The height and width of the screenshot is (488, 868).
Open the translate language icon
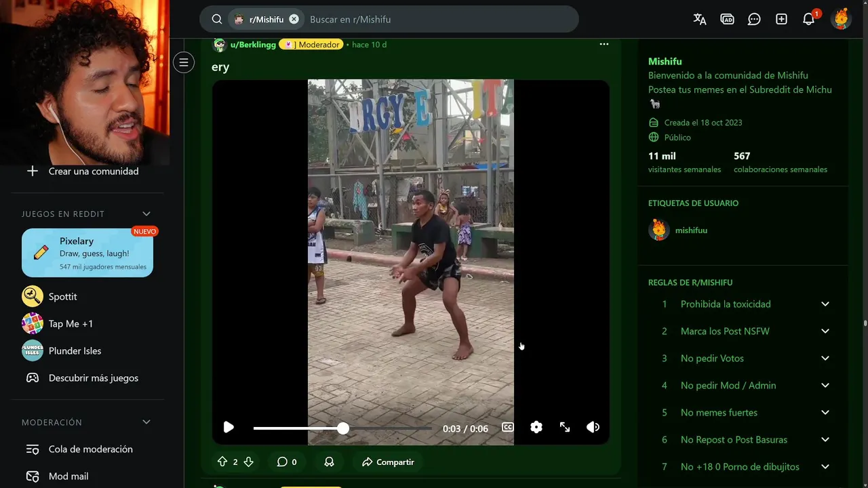[x=700, y=19]
